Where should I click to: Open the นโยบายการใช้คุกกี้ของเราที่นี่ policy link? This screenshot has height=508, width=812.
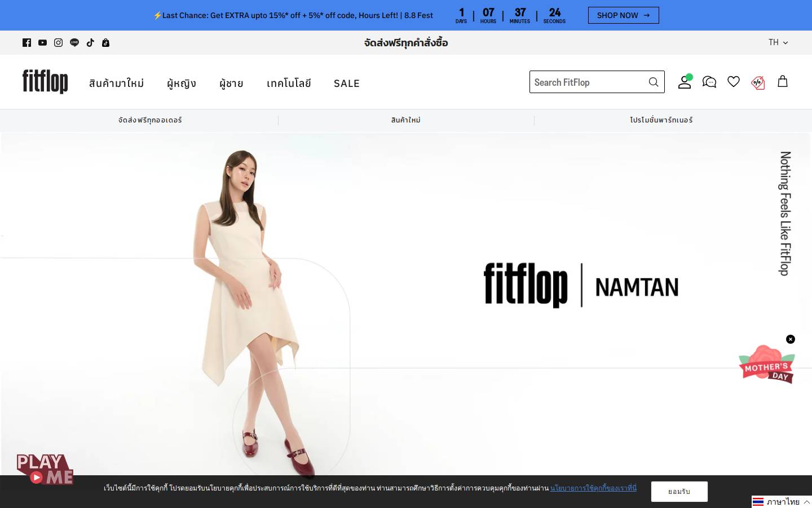(x=593, y=488)
